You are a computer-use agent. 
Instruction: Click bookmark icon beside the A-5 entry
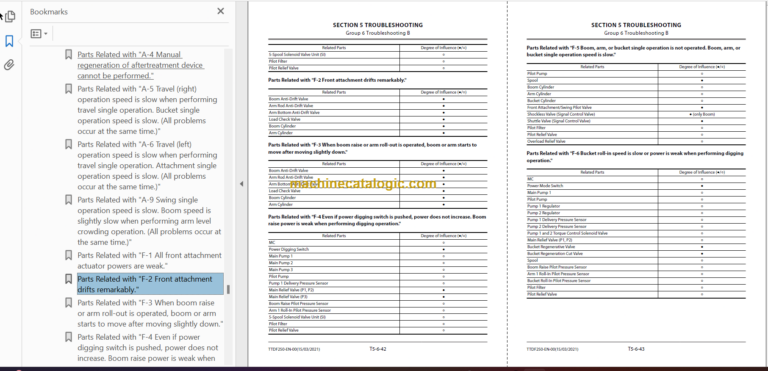tap(69, 89)
